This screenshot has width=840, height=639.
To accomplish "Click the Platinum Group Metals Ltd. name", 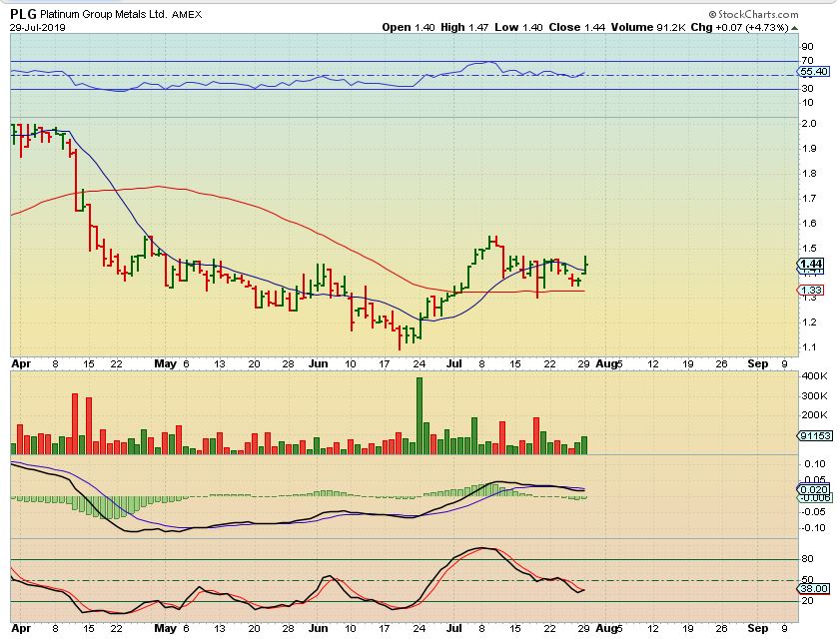I will [104, 14].
